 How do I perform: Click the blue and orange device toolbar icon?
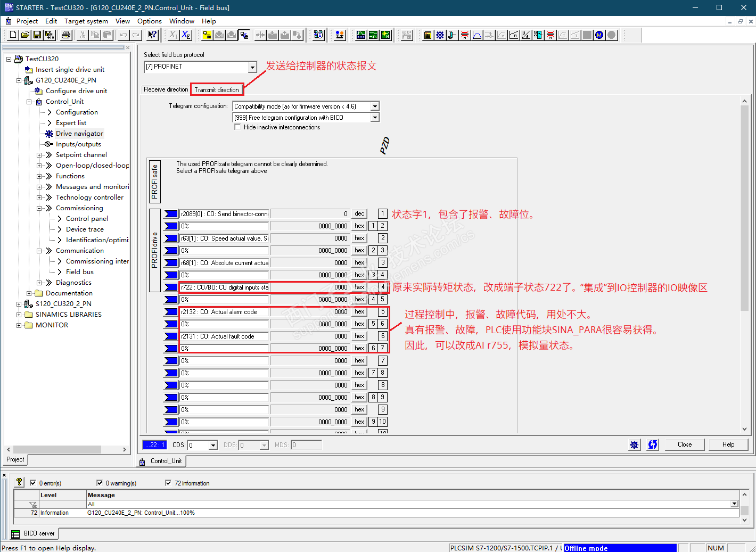click(340, 35)
